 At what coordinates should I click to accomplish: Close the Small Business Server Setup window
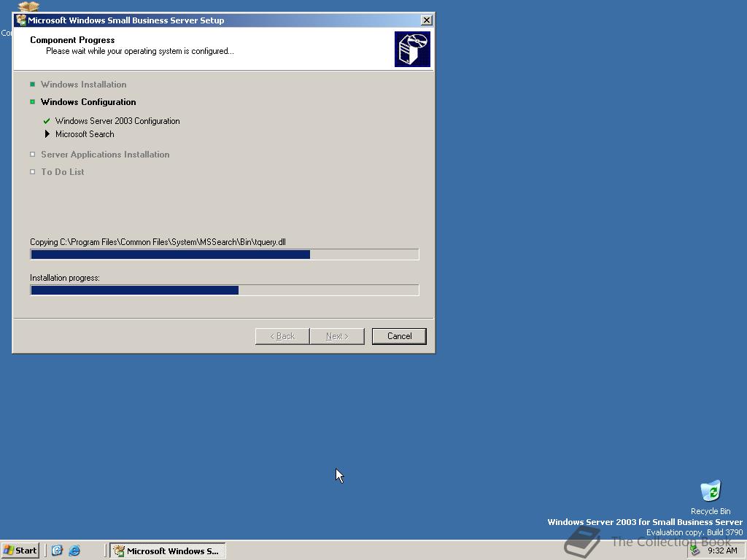click(x=426, y=20)
